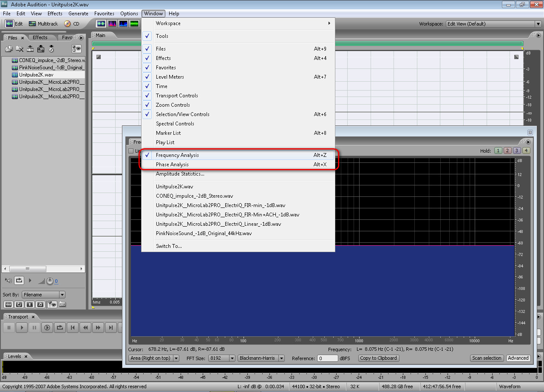The image size is (544, 392).
Task: Click the Close Files icon in Files panel
Action: pyautogui.click(x=20, y=49)
